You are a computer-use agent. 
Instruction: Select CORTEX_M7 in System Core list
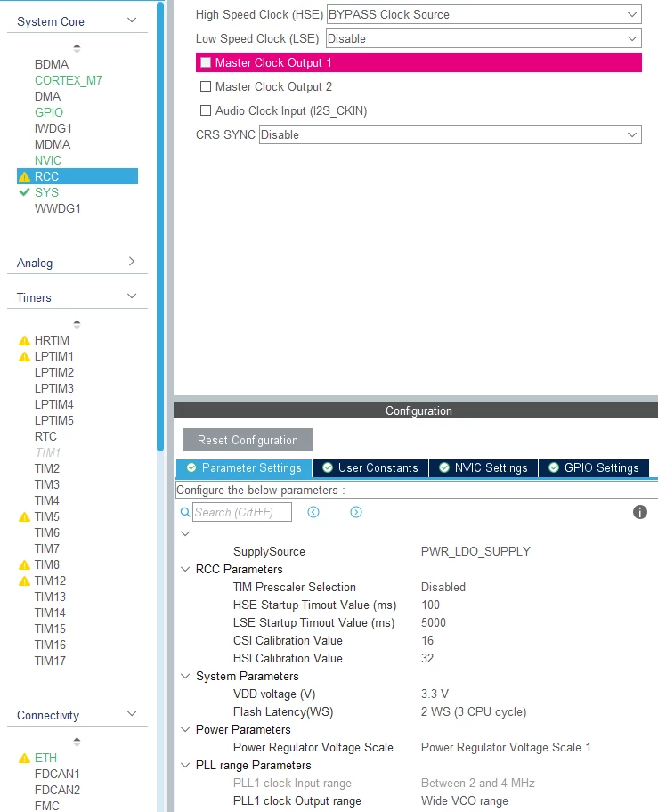coord(69,80)
